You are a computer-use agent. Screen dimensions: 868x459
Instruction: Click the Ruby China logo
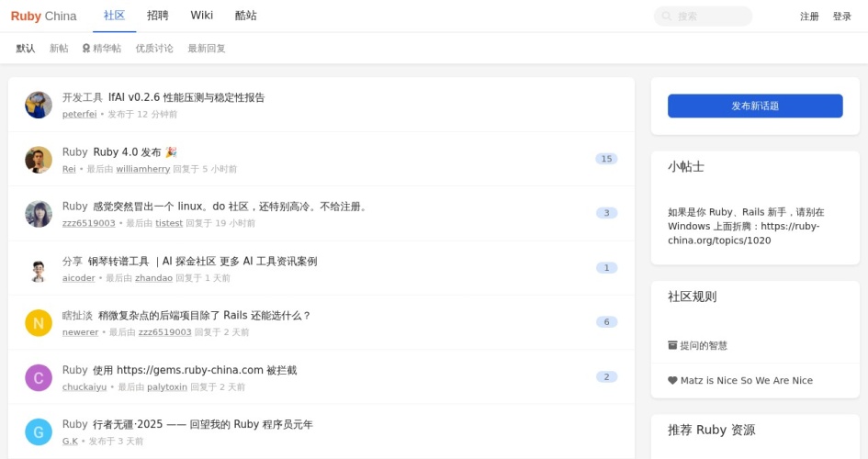coord(43,16)
